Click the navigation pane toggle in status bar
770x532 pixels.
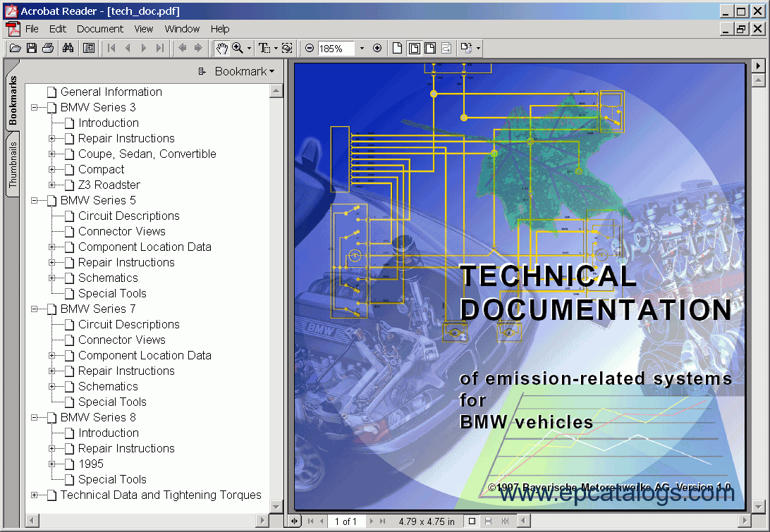(x=294, y=521)
